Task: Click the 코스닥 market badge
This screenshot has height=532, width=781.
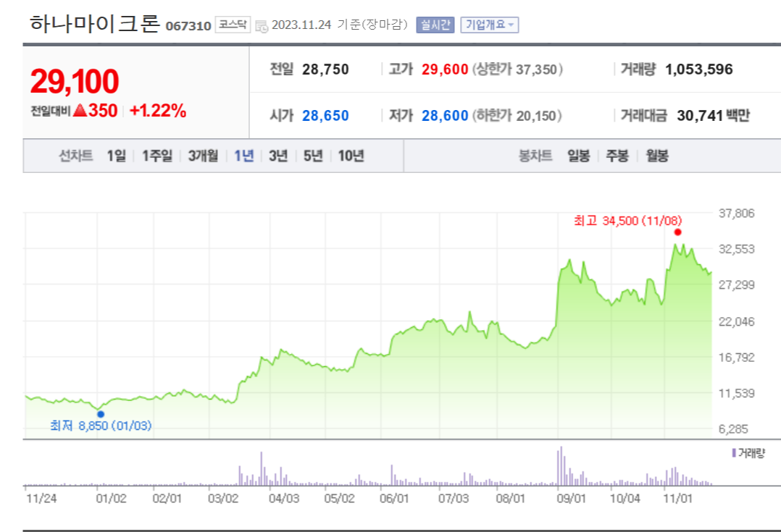Action: pos(233,25)
